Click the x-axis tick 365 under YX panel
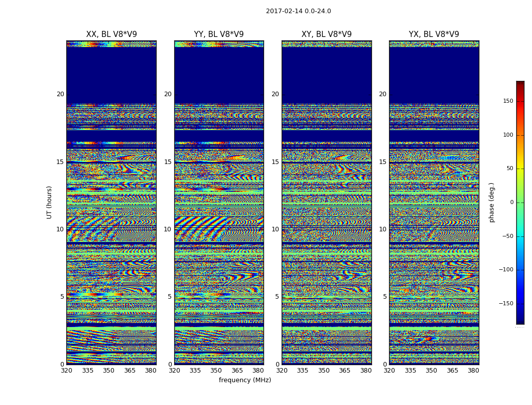This screenshot has width=532, height=405. (452, 371)
